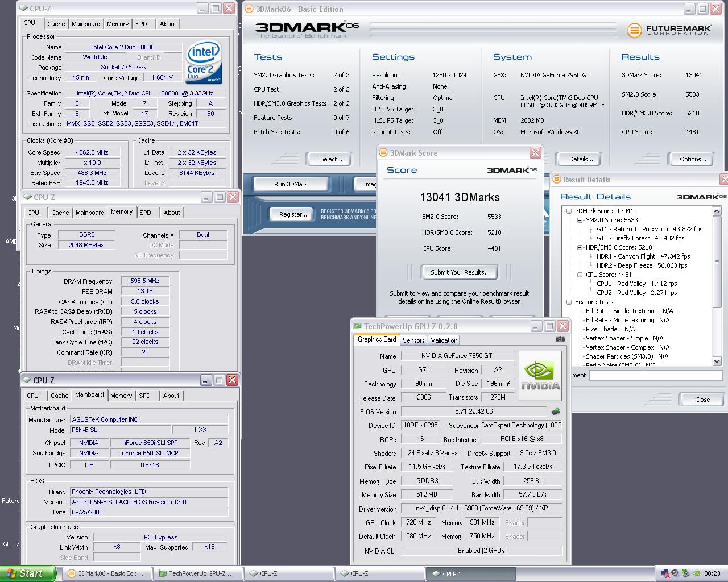This screenshot has height=582, width=728.
Task: Click the highlighted CPU-Z taskbar button
Action: coord(471,574)
